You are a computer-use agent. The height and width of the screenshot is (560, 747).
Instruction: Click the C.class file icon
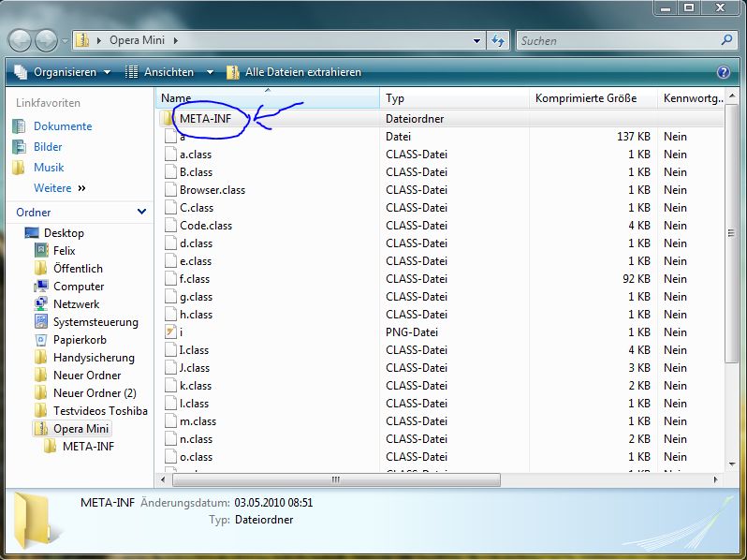pyautogui.click(x=170, y=207)
